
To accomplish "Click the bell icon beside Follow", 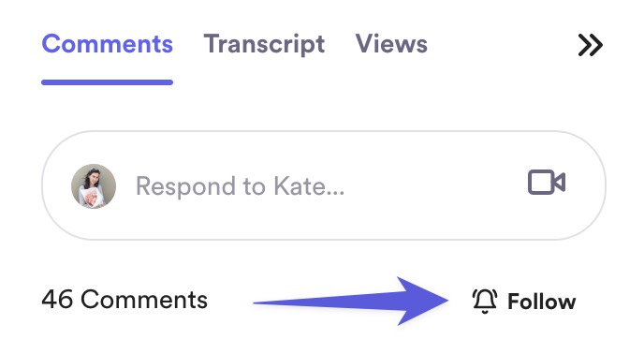I will coord(485,301).
